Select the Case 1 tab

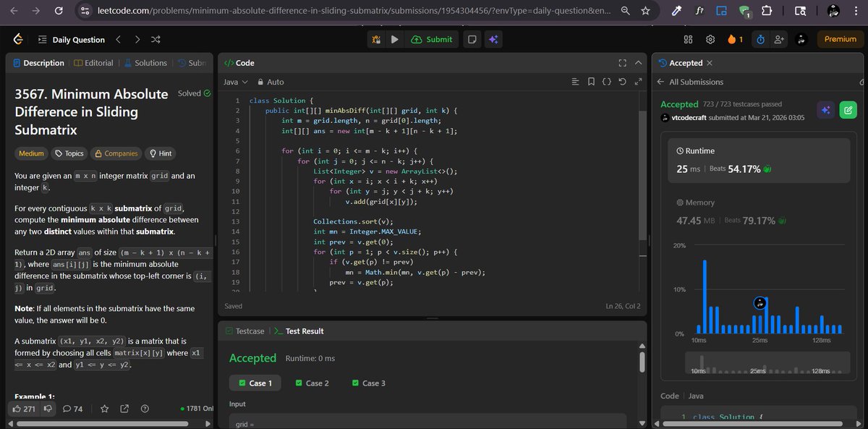255,383
